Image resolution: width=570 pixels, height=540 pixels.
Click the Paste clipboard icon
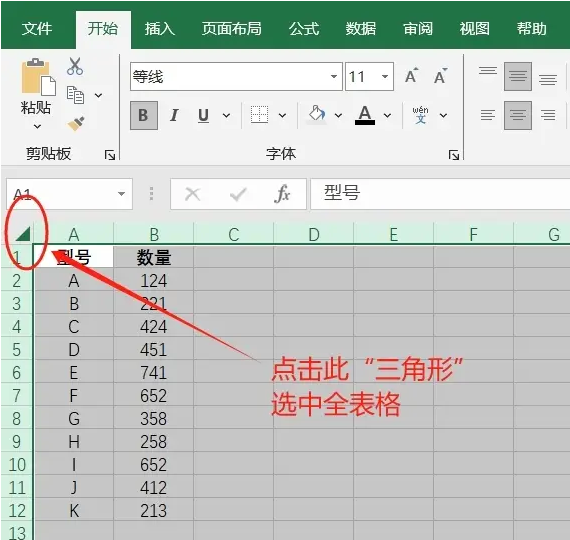pos(38,77)
